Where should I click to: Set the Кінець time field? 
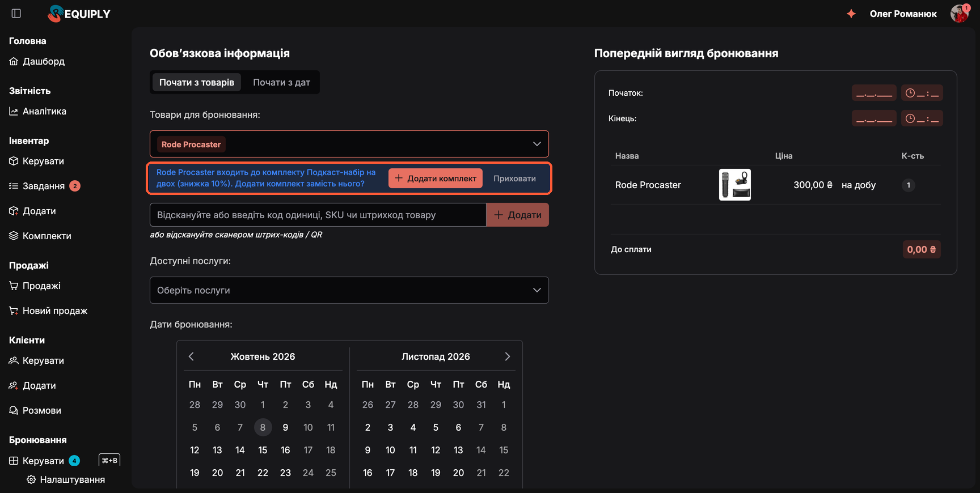pos(922,118)
